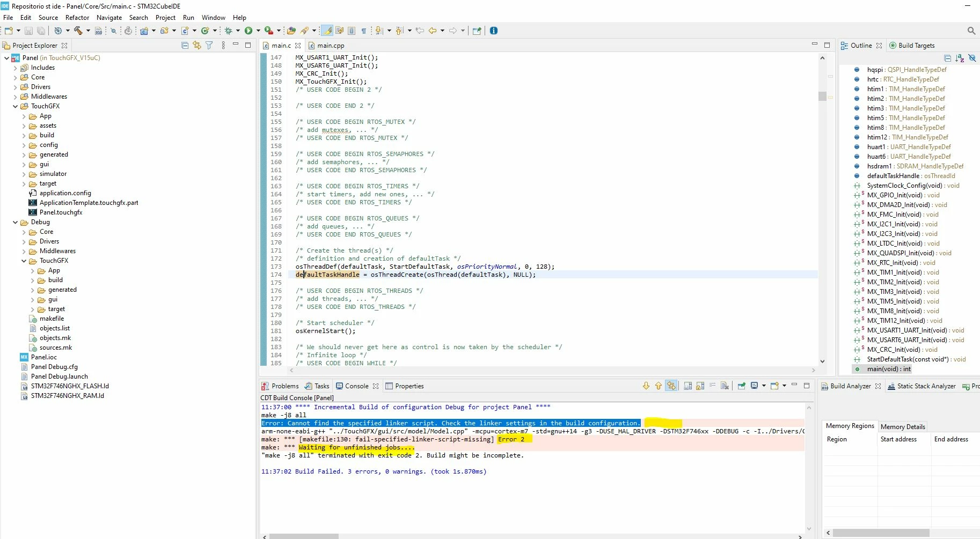Click the Sort icon in Outline panel

(960, 58)
